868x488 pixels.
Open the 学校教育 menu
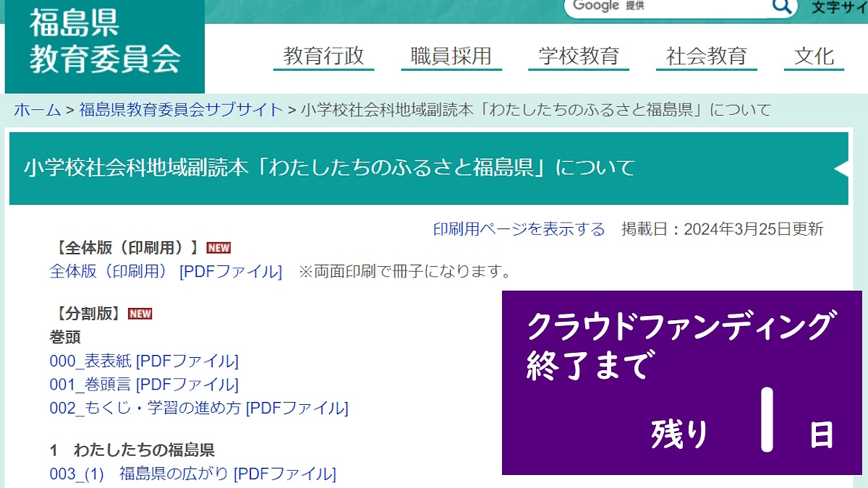579,53
